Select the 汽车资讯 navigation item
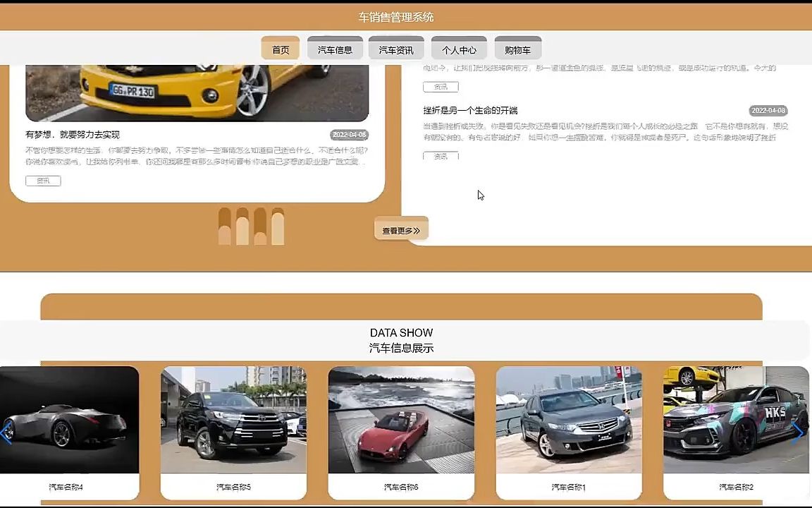Image resolution: width=812 pixels, height=508 pixels. 396,49
